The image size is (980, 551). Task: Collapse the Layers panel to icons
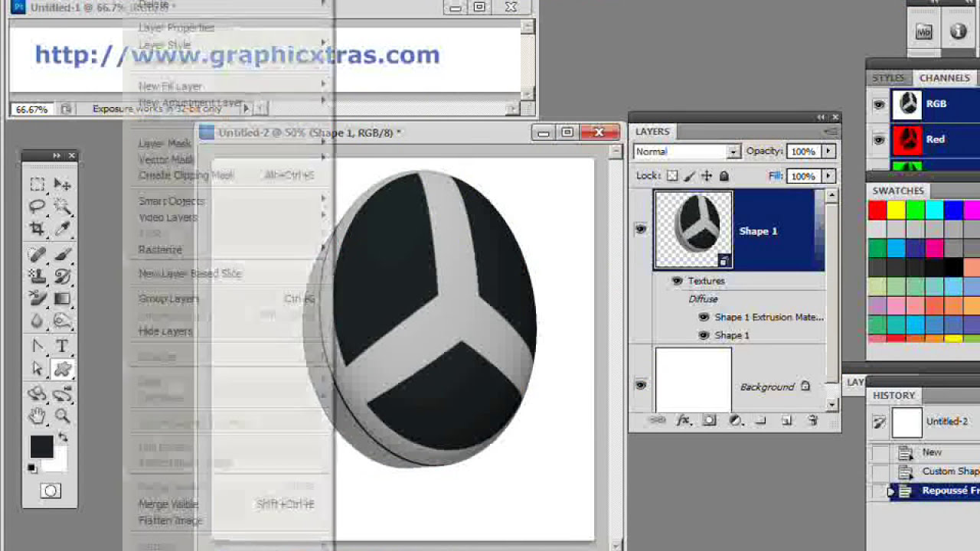(821, 117)
